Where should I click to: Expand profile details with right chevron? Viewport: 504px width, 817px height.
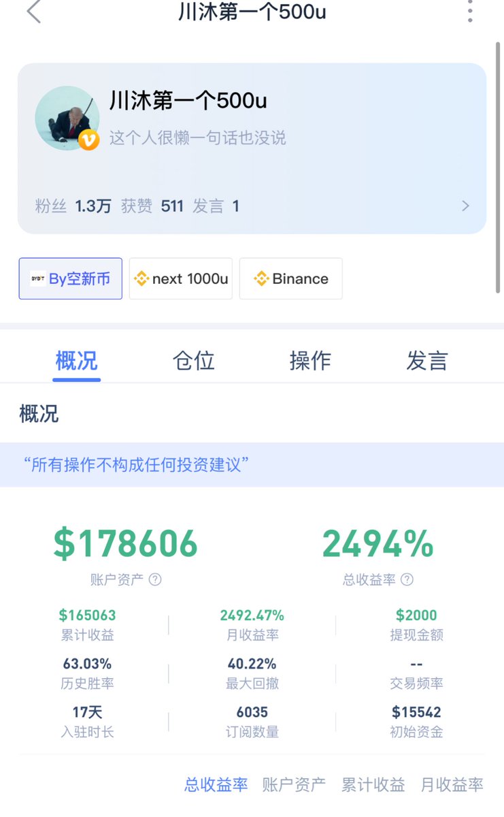(x=465, y=206)
